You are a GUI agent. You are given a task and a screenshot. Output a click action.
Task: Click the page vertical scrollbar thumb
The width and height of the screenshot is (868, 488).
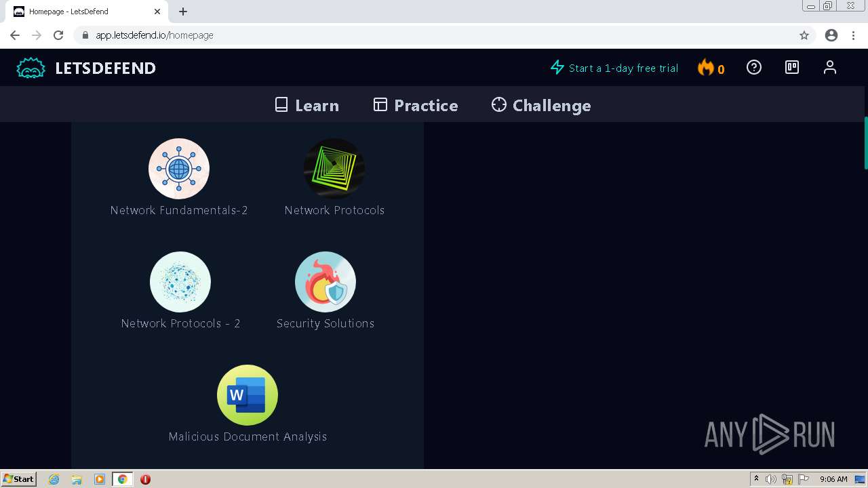(865, 143)
